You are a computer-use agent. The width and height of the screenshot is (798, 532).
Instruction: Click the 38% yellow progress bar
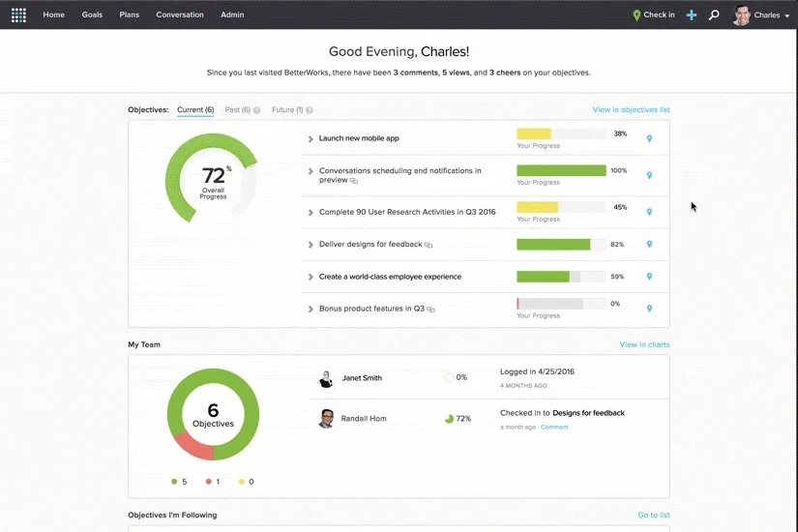561,133
